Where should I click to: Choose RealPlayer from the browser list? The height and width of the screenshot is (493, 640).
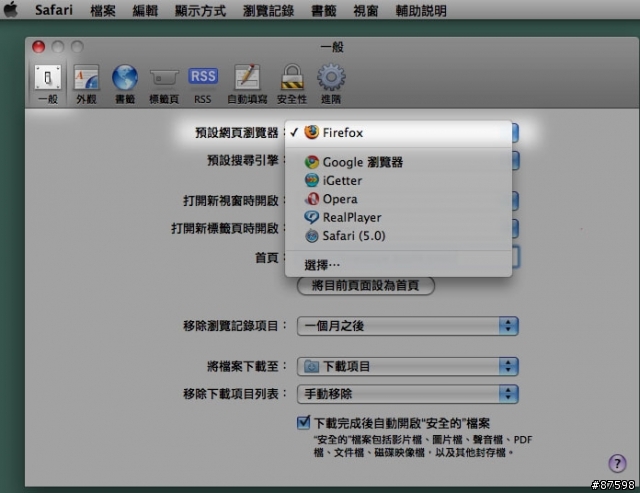(x=398, y=217)
